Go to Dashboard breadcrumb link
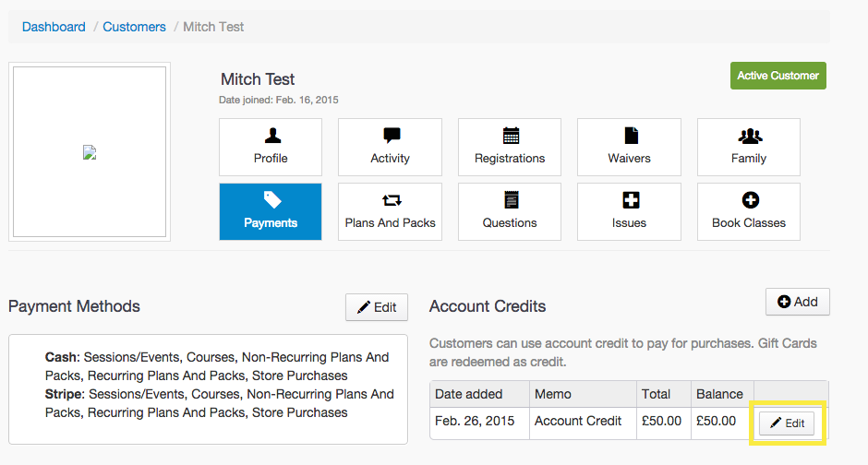 click(54, 27)
